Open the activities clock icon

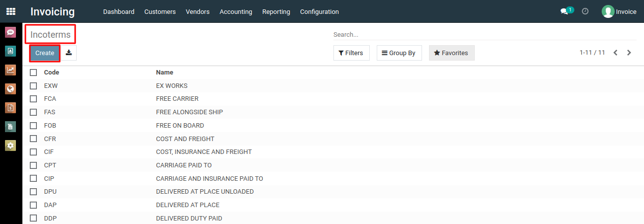(x=585, y=11)
